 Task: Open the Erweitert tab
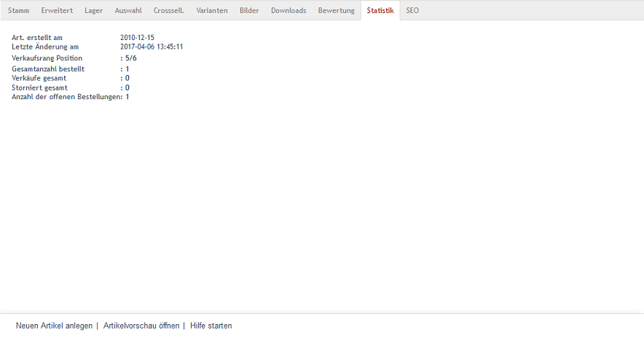[57, 11]
